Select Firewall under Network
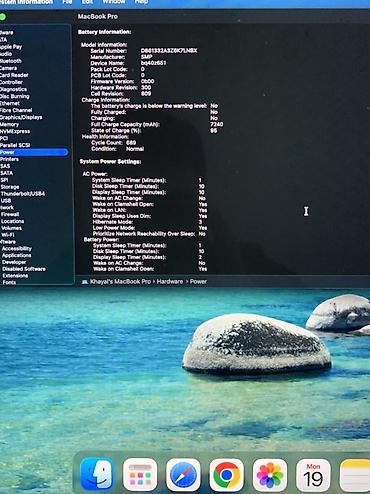 (x=10, y=214)
